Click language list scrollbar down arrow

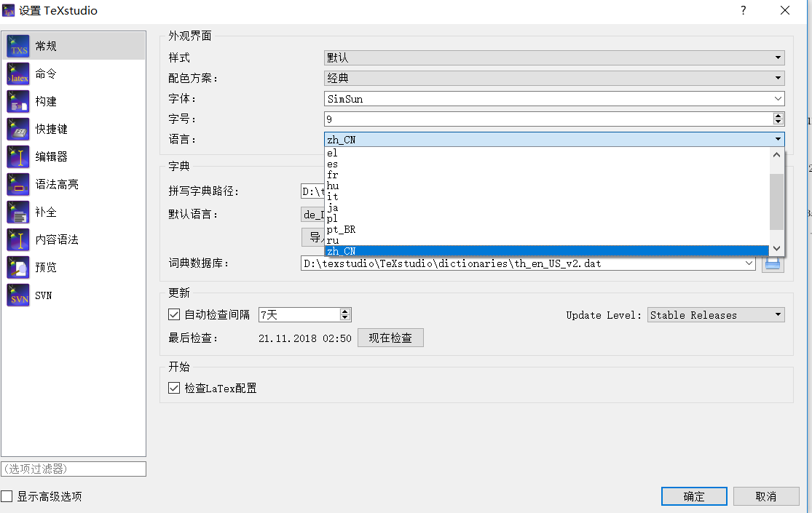(x=776, y=248)
